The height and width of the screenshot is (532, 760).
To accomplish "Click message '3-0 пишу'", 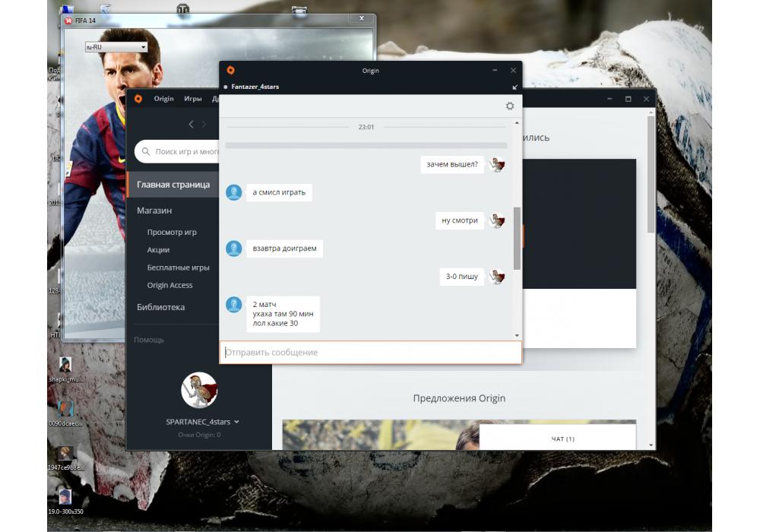I will 462,277.
